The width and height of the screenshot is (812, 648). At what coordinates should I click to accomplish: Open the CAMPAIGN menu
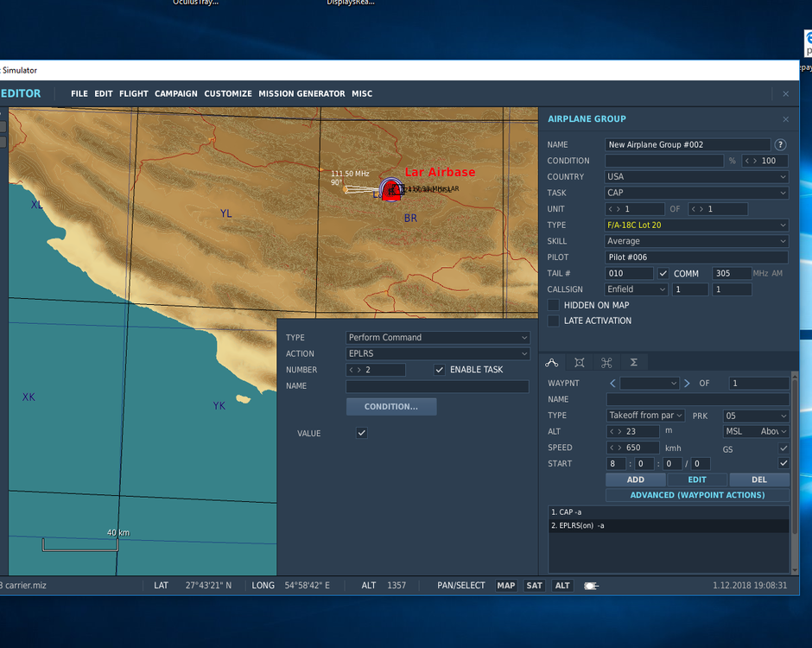(177, 93)
